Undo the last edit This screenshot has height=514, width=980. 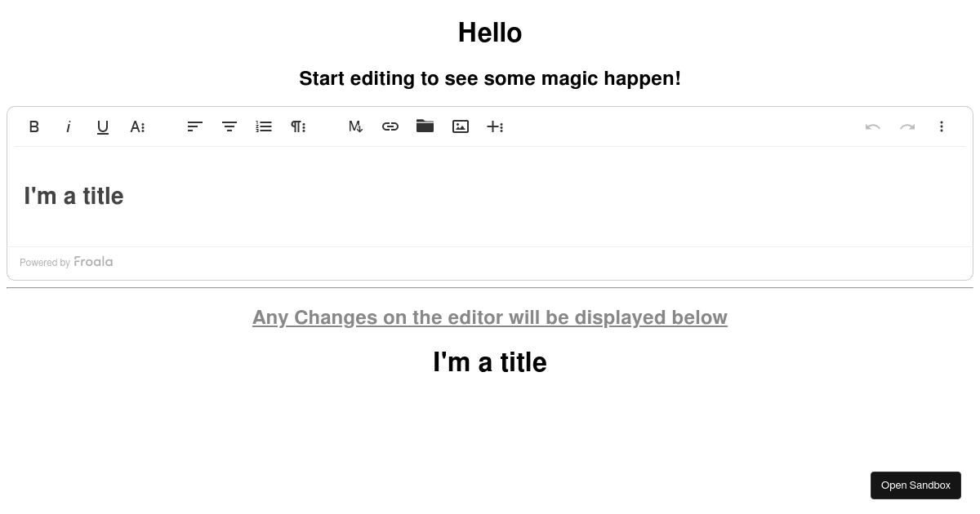873,126
